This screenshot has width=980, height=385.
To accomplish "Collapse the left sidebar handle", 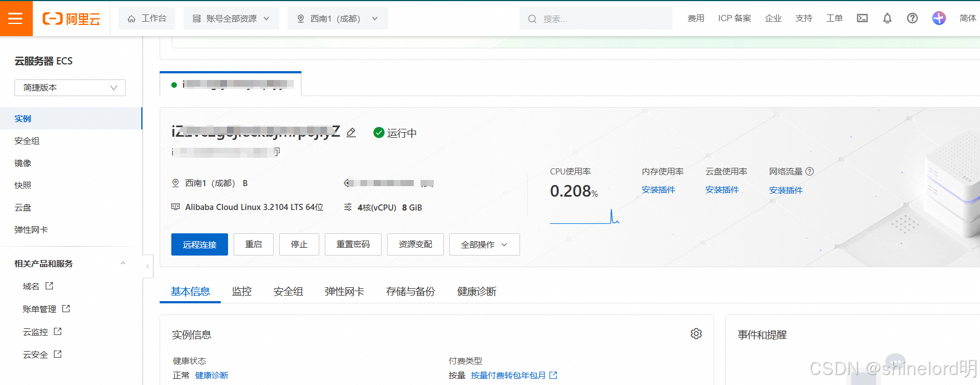I will (x=147, y=266).
